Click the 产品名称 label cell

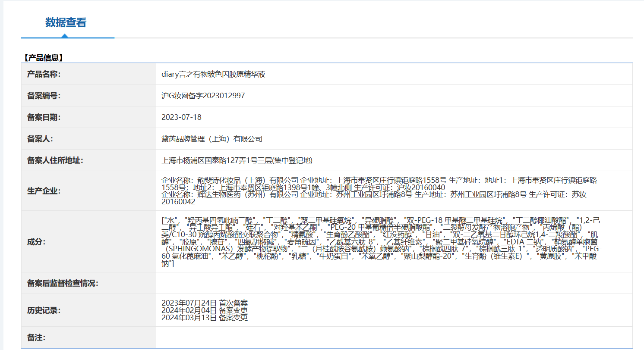coord(88,74)
